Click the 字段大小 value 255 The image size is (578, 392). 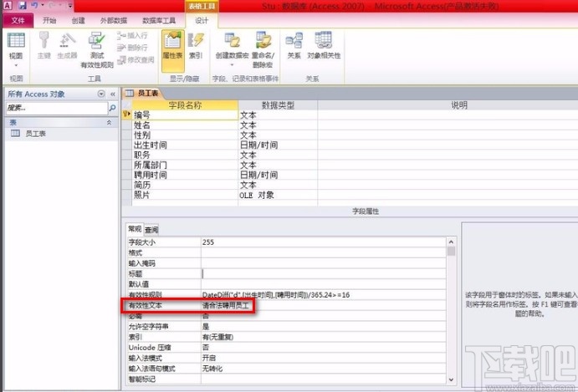323,242
